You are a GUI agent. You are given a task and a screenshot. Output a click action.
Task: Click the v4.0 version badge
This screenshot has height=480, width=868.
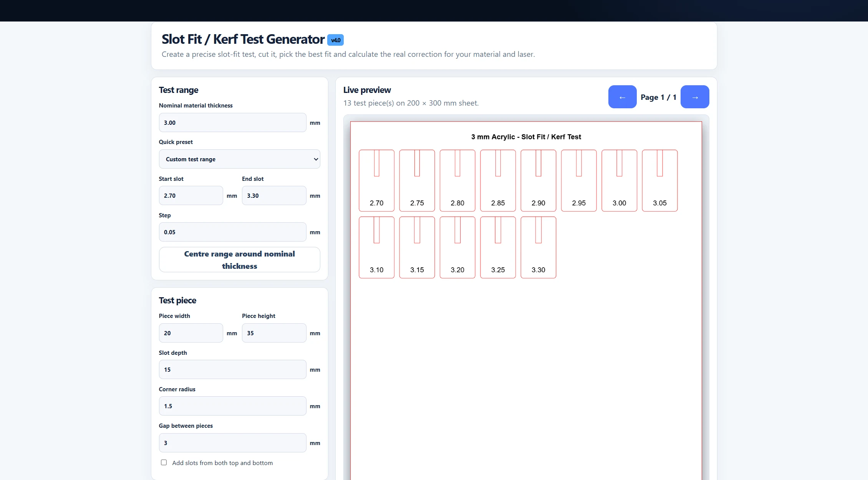(335, 40)
